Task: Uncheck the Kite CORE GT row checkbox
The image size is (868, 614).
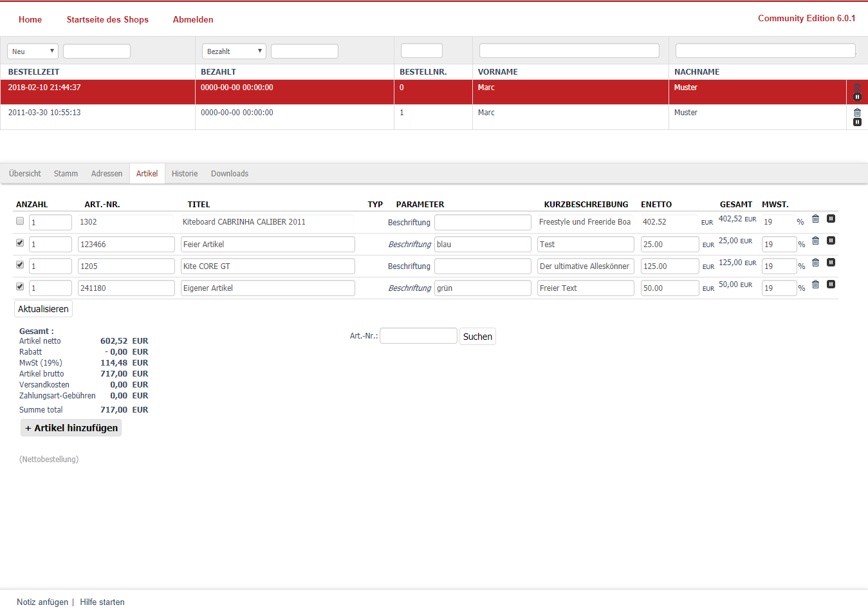Action: tap(20, 265)
